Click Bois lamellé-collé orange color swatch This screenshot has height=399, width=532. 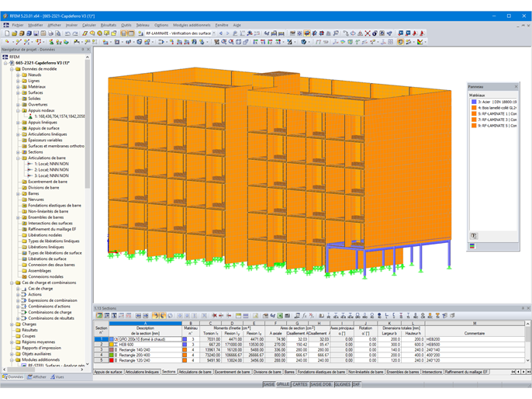pyautogui.click(x=474, y=108)
